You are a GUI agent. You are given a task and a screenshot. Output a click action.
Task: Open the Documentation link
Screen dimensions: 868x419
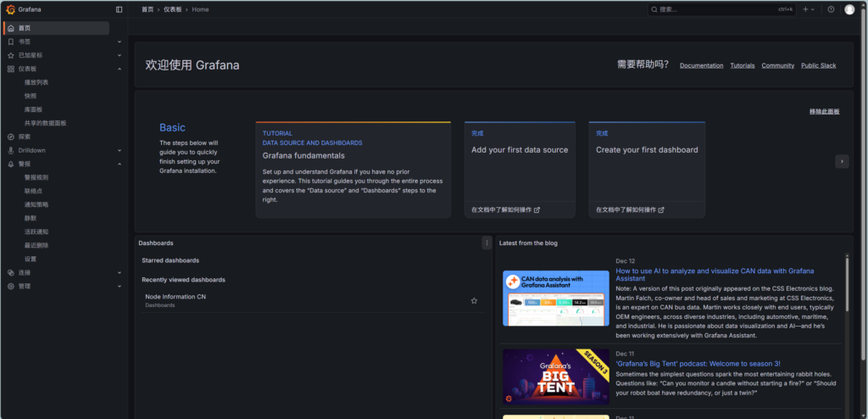click(x=701, y=65)
